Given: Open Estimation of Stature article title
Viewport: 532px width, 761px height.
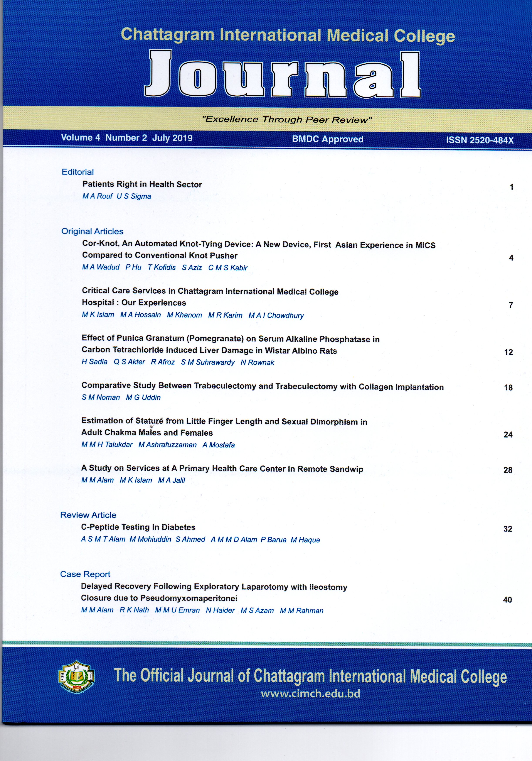Looking at the screenshot, I should (x=224, y=427).
